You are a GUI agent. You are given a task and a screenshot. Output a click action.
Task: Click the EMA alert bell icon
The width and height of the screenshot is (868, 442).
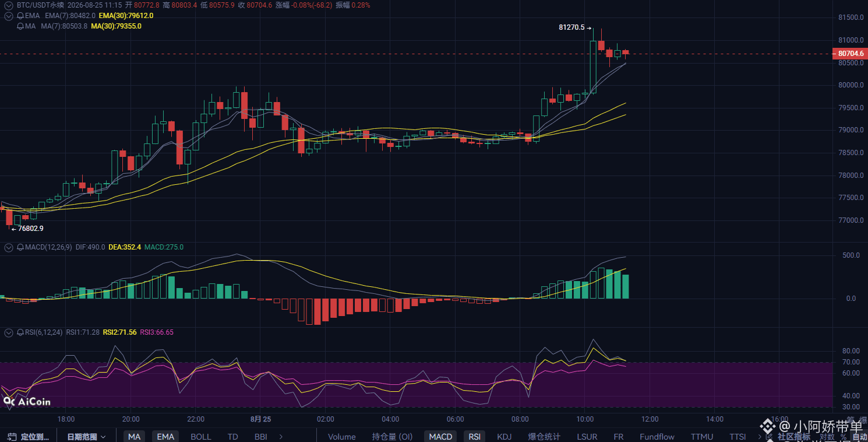pyautogui.click(x=21, y=16)
